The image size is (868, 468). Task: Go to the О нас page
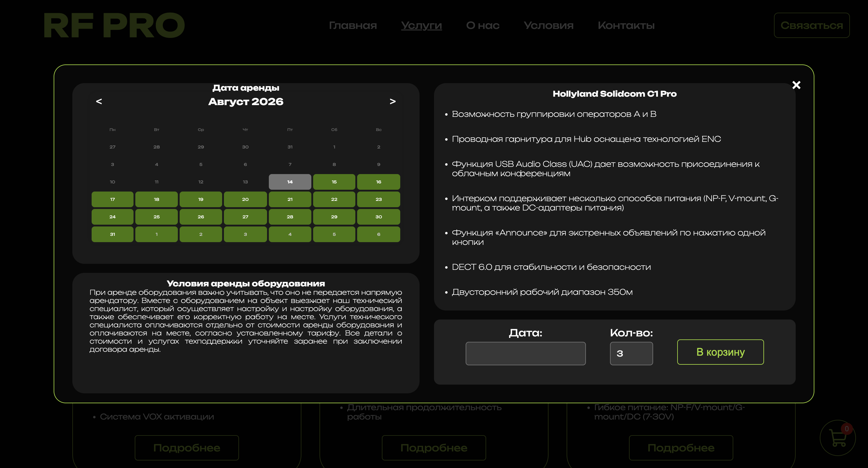[483, 25]
